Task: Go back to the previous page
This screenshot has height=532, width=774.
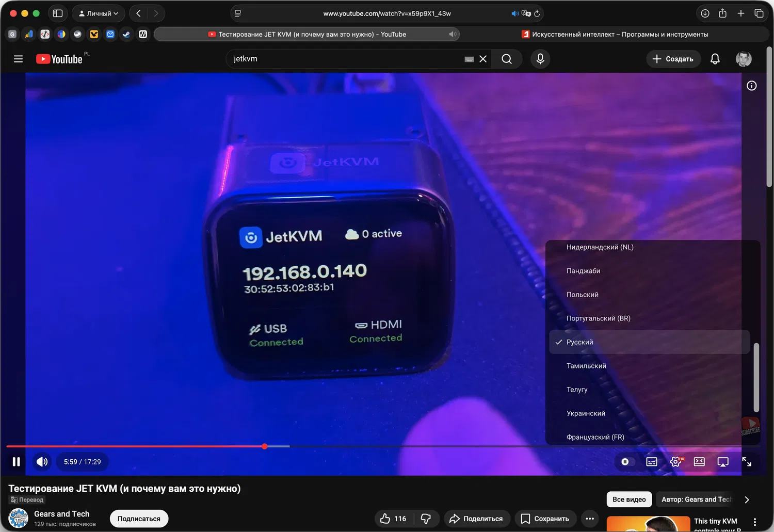Action: pyautogui.click(x=138, y=13)
